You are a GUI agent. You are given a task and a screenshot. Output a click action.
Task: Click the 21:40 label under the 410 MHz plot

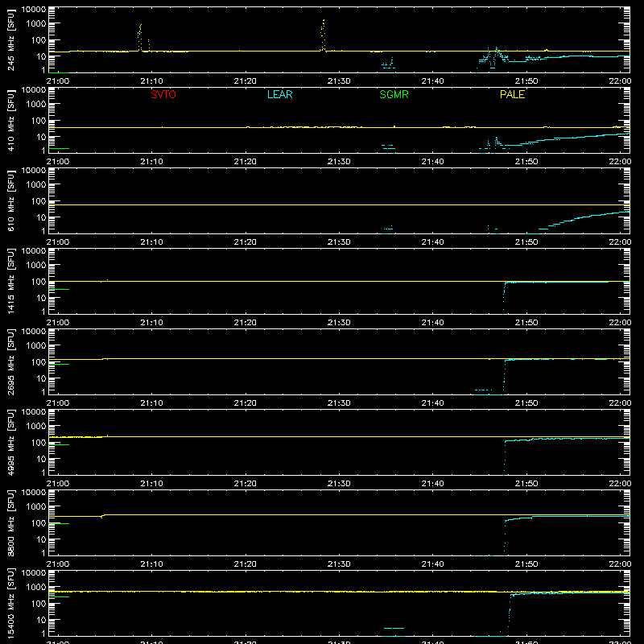click(432, 162)
